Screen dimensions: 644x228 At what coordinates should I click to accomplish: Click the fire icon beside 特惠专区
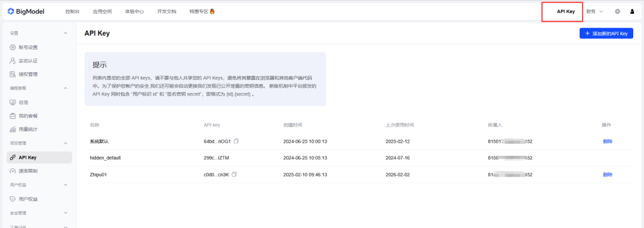coord(212,11)
